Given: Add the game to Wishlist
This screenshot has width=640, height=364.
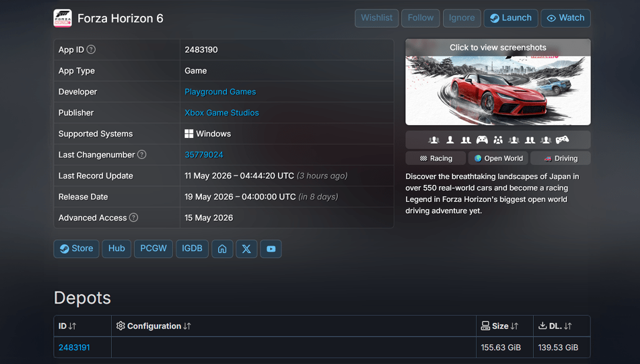Looking at the screenshot, I should click(377, 18).
